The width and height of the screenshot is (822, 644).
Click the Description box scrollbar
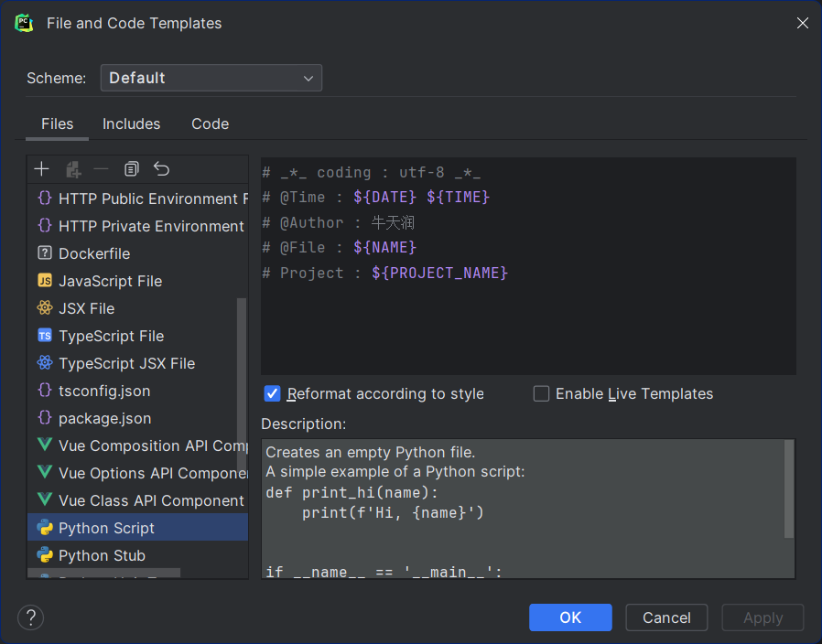(789, 489)
